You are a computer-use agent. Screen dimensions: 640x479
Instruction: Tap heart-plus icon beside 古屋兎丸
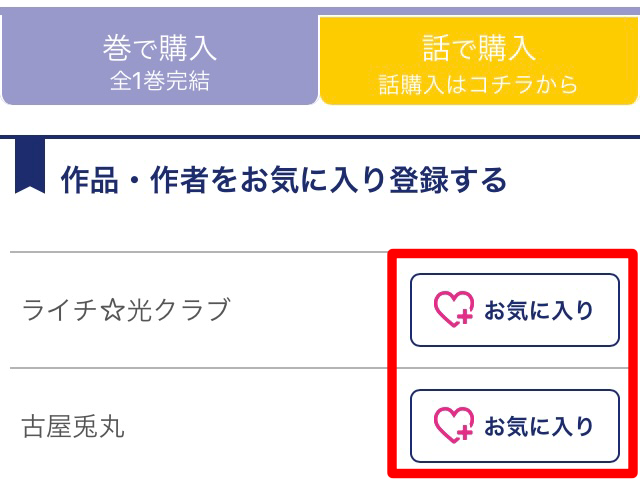pyautogui.click(x=453, y=425)
